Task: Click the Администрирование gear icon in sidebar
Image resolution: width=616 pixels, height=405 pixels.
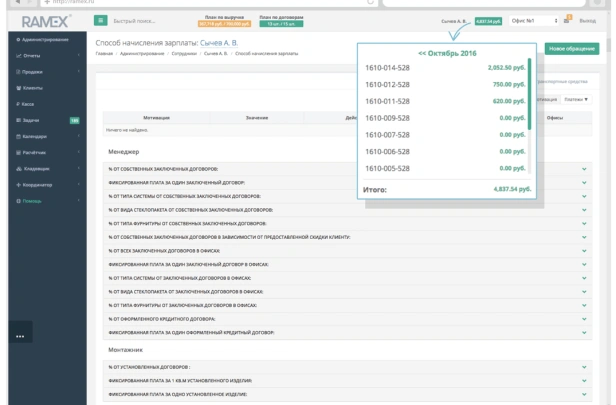Action: coord(18,40)
